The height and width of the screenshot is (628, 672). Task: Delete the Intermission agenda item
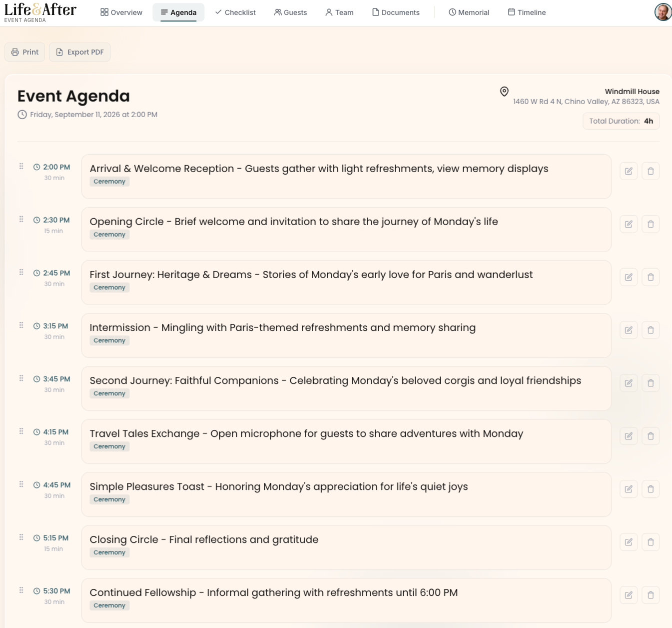point(650,330)
